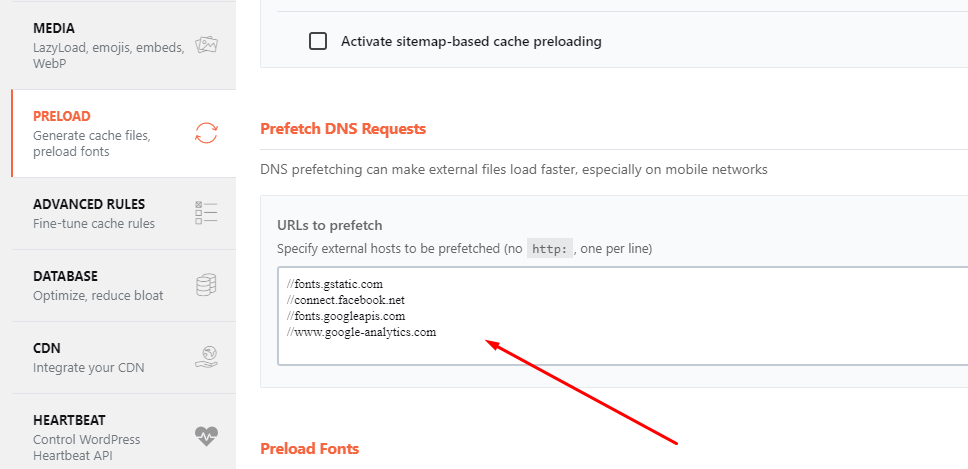Click the //fonts.googleapis.com entry line
This screenshot has height=469, width=968.
345,316
